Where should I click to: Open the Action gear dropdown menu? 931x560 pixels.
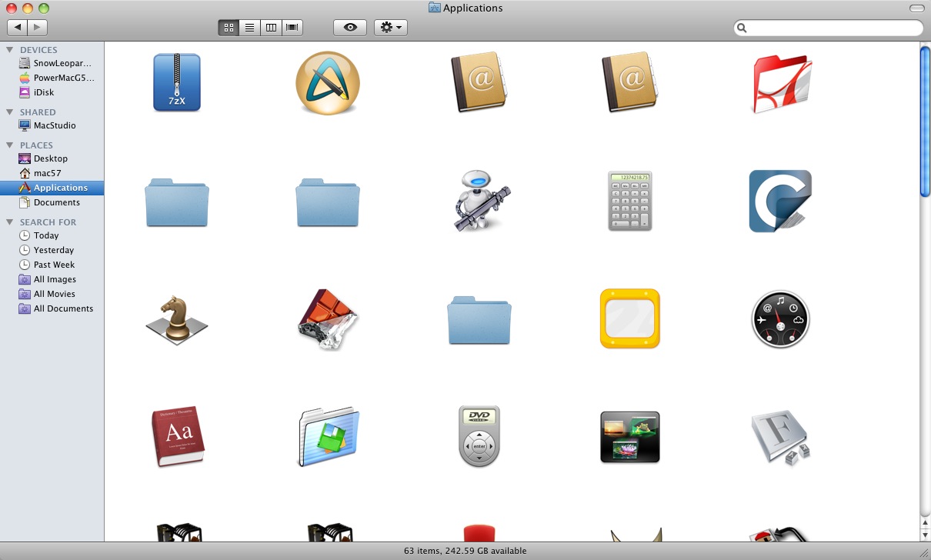pos(391,28)
